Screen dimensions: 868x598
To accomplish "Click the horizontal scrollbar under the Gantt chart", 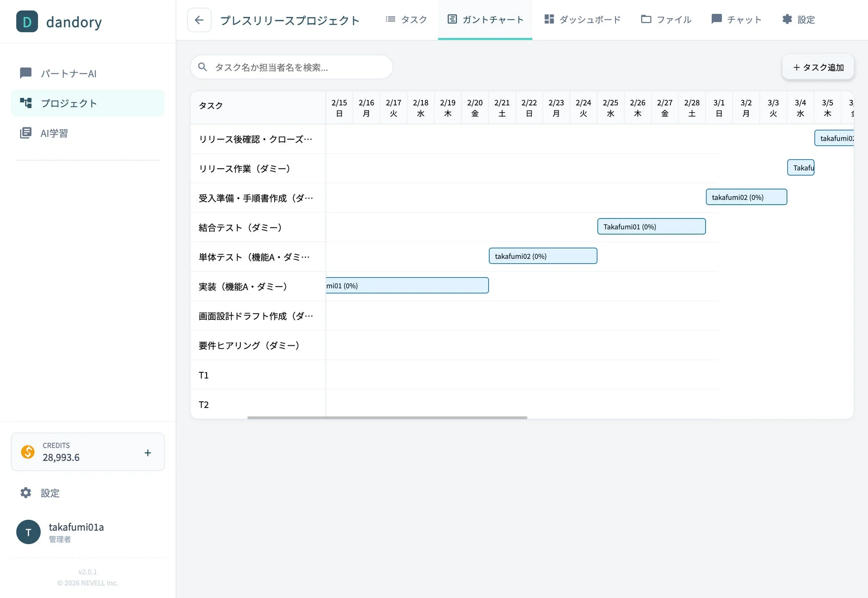I will pos(387,417).
